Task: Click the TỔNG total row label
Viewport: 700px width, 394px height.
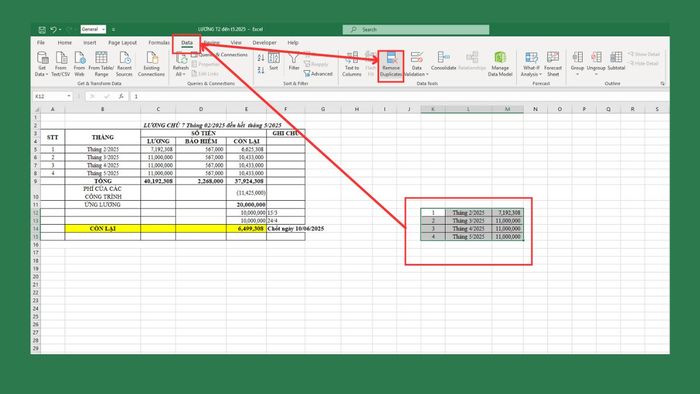Action: point(103,181)
